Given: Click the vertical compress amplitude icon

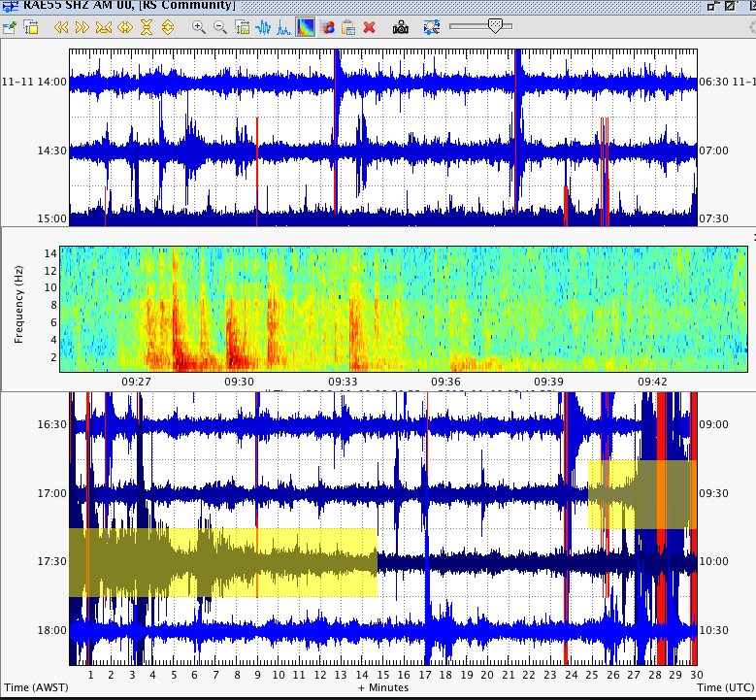Looking at the screenshot, I should (147, 27).
